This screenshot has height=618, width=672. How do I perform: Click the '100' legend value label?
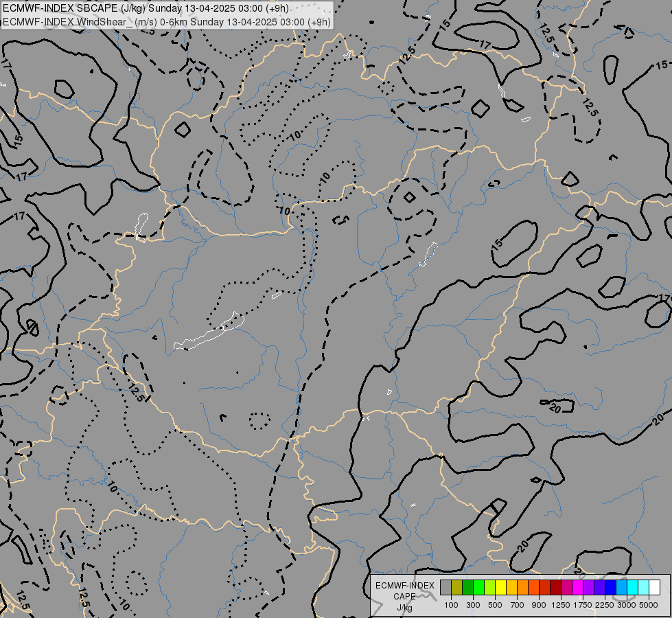(x=451, y=605)
